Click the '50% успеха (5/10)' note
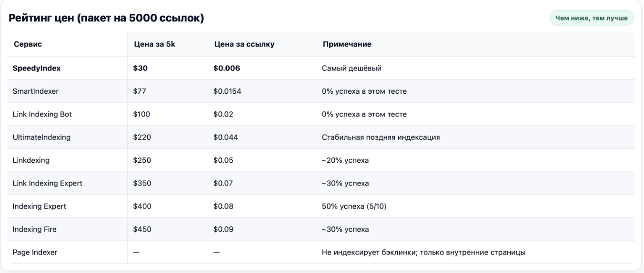644x273 pixels. (355, 206)
